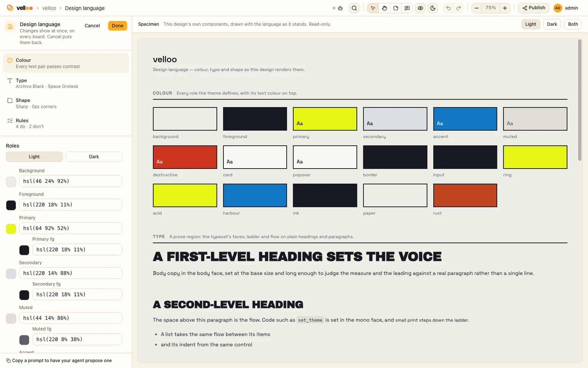Viewport: 588px width, 368px height.
Task: Select the pointer cursor tool
Action: tap(373, 8)
